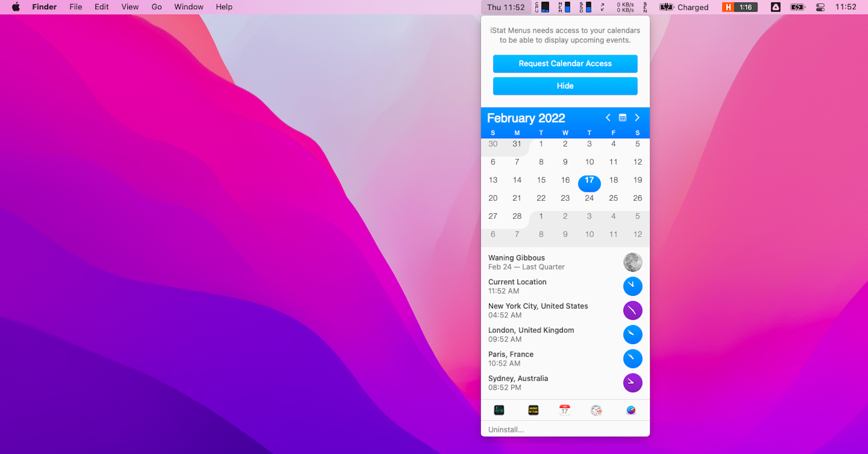Click the moon phase icon

(x=633, y=262)
